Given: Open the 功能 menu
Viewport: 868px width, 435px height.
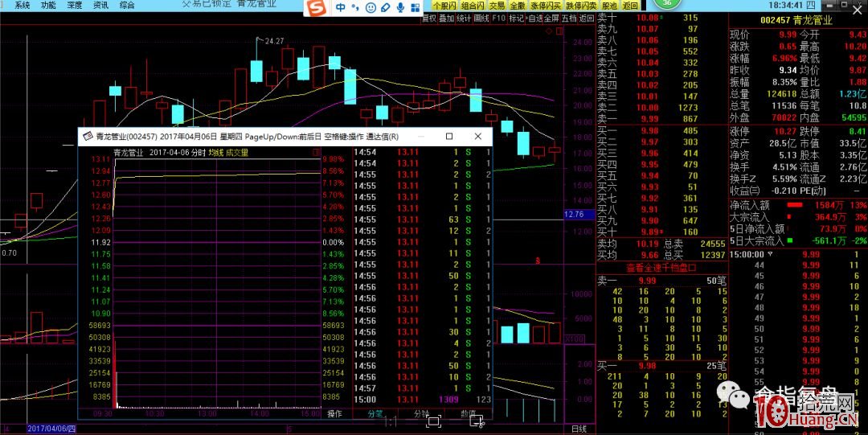Looking at the screenshot, I should click(x=48, y=5).
